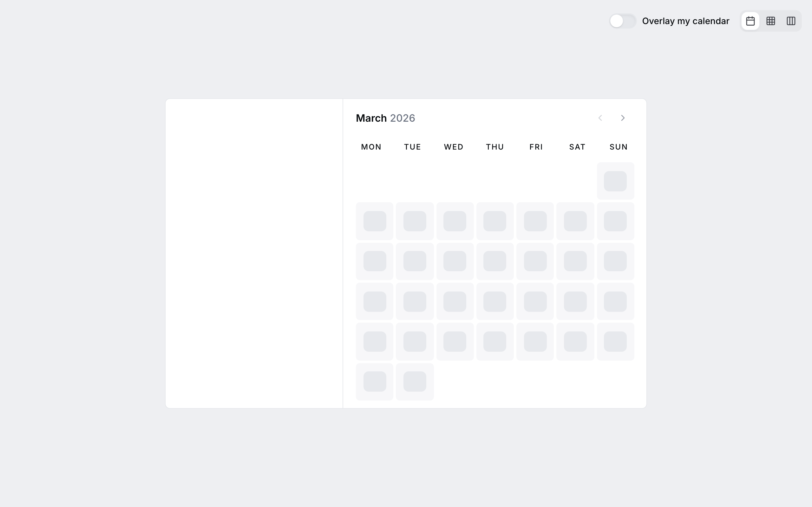Select the Thursday cell in fifth row
The image size is (812, 507).
click(x=495, y=341)
